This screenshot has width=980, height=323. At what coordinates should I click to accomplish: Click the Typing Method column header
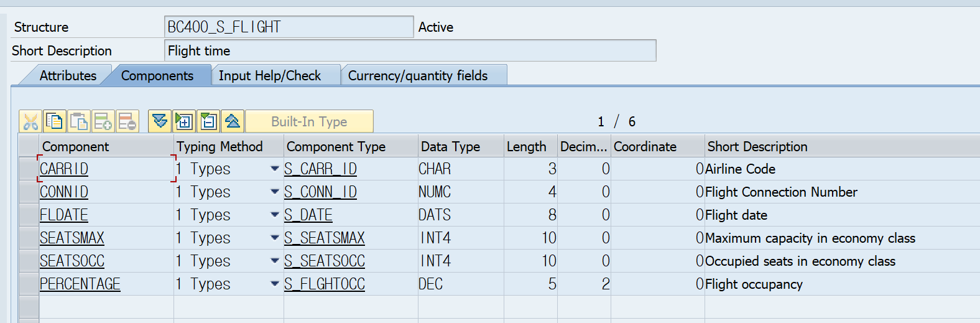pyautogui.click(x=229, y=146)
